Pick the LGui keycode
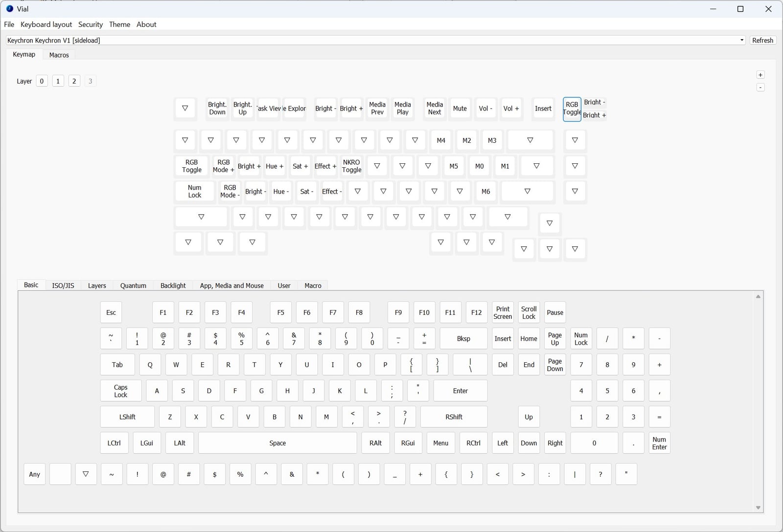The height and width of the screenshot is (532, 783). pos(147,443)
